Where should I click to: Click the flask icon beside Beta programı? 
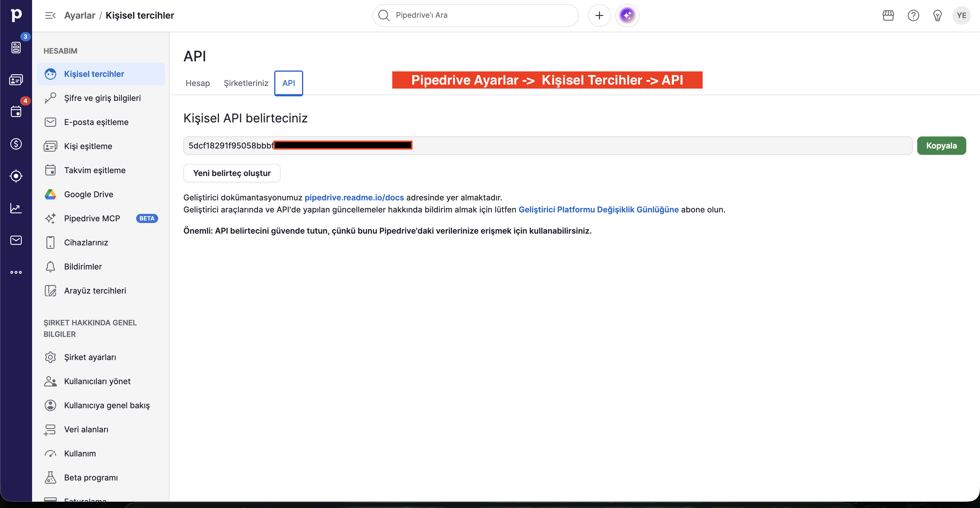coord(50,478)
